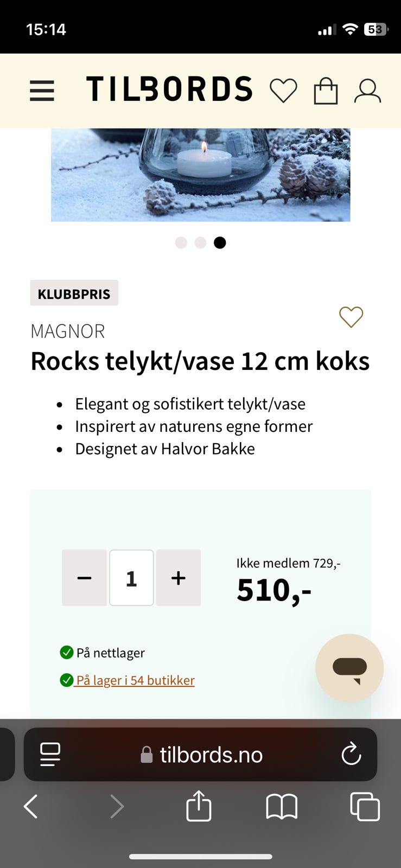Show all open Safari tabs

[x=365, y=806]
